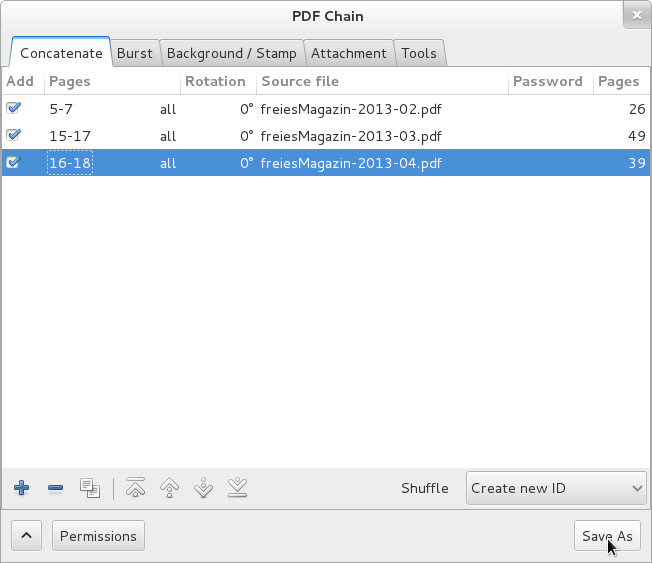The image size is (652, 563).
Task: Toggle checkbox for freiesMagazin-2013-04.pdf row
Action: coord(14,162)
